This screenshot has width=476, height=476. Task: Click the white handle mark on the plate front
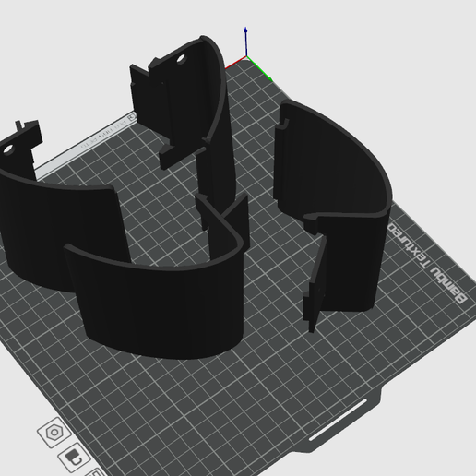(x=338, y=420)
